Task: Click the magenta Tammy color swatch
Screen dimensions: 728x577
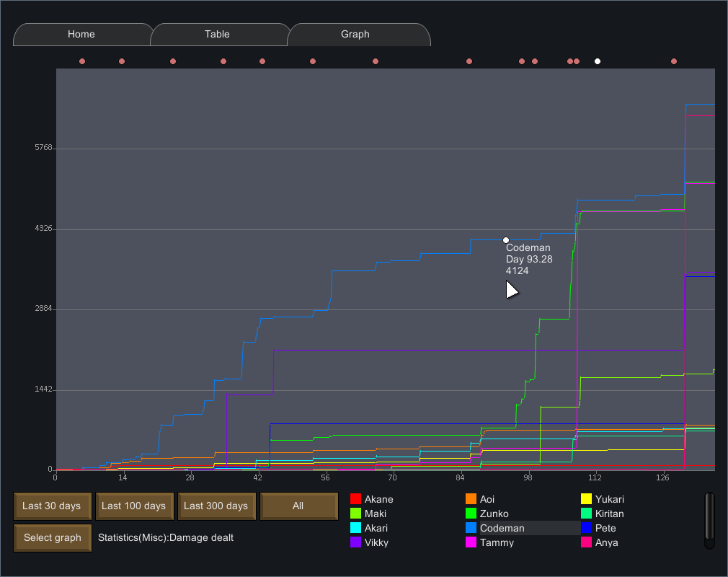Action: point(471,542)
